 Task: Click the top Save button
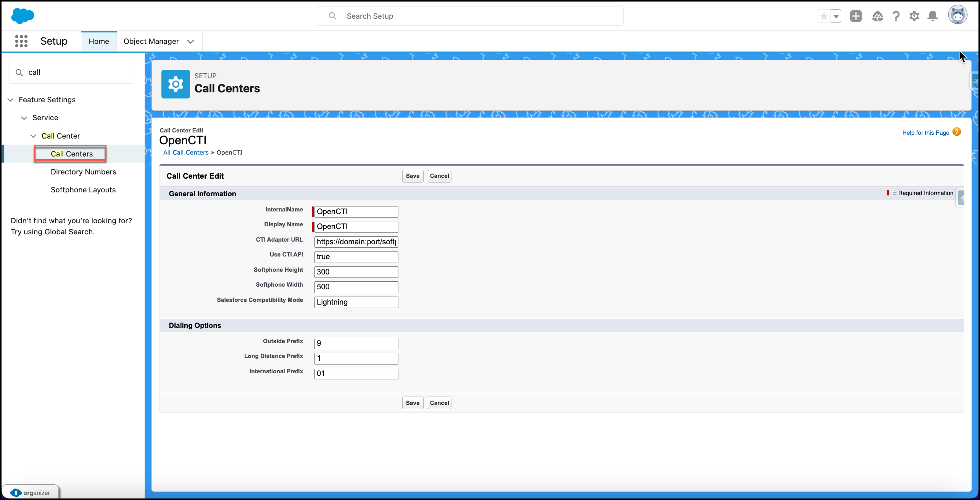pyautogui.click(x=413, y=176)
